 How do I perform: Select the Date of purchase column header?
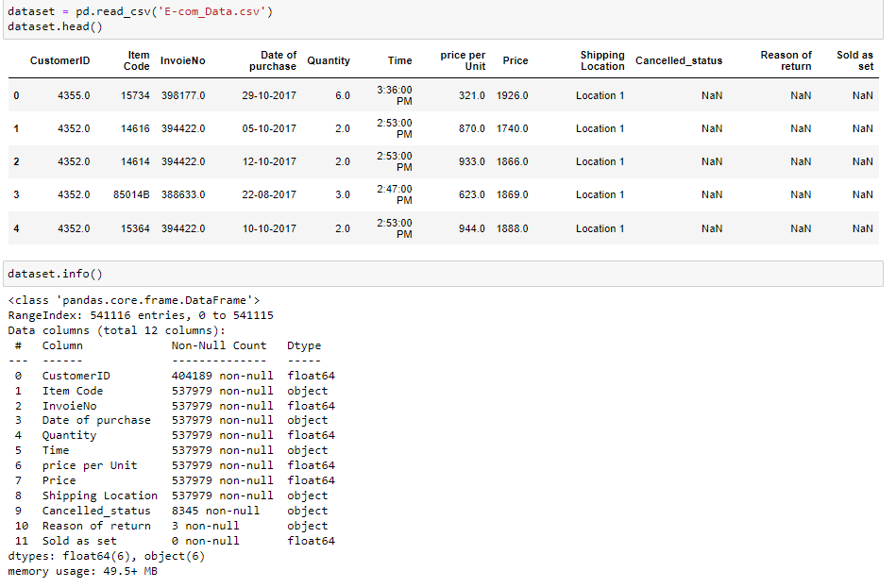pyautogui.click(x=272, y=60)
